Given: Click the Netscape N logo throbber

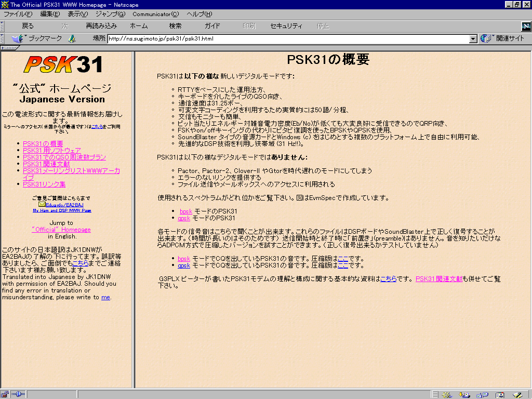Looking at the screenshot, I should click(526, 26).
